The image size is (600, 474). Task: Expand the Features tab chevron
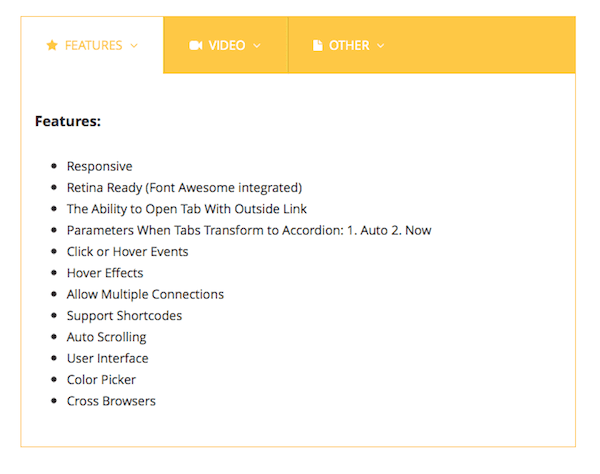(x=134, y=46)
